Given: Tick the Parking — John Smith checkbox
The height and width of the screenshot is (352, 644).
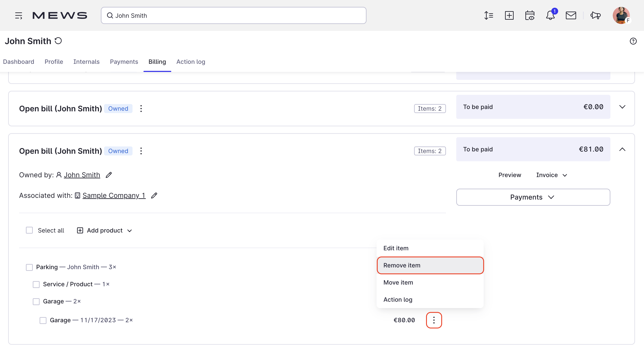Looking at the screenshot, I should tap(30, 267).
